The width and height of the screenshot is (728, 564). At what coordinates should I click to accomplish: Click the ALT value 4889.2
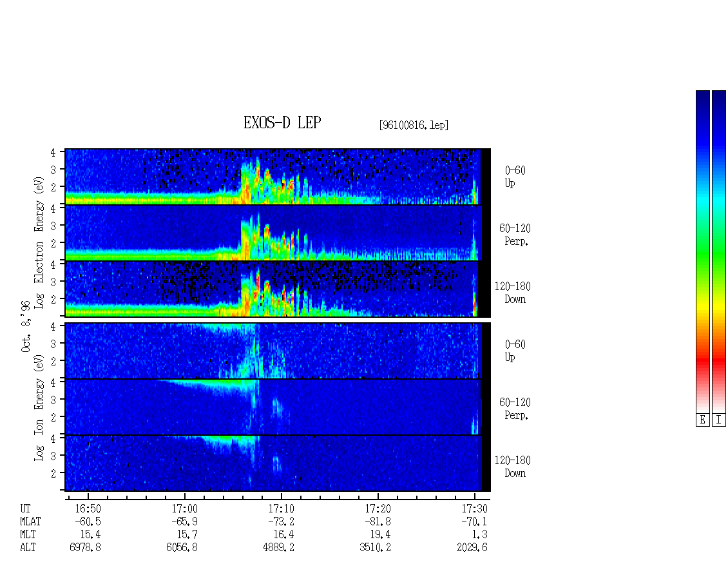click(278, 547)
